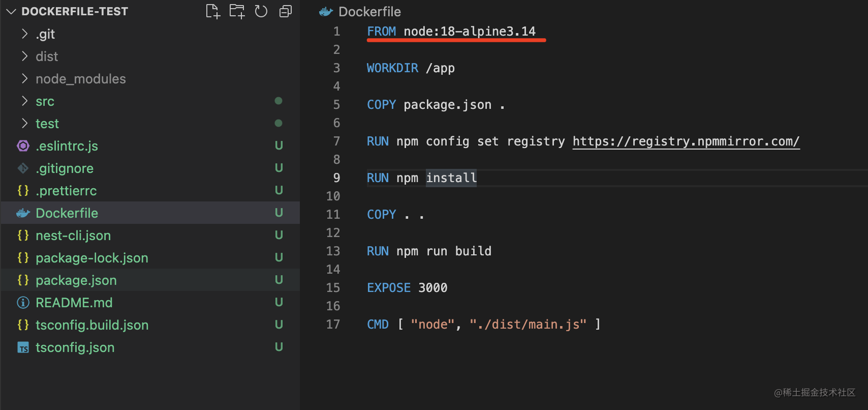Click the ESLint icon beside .eslintrc.js

[x=23, y=146]
